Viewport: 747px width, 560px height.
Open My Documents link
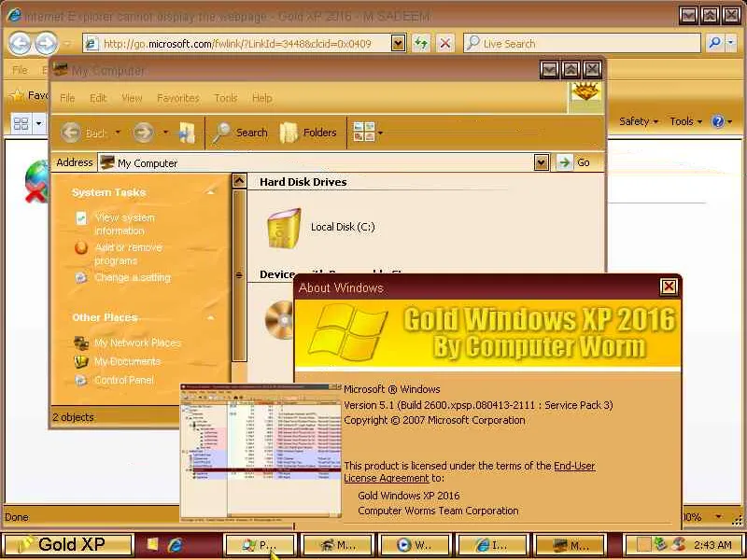(x=127, y=361)
